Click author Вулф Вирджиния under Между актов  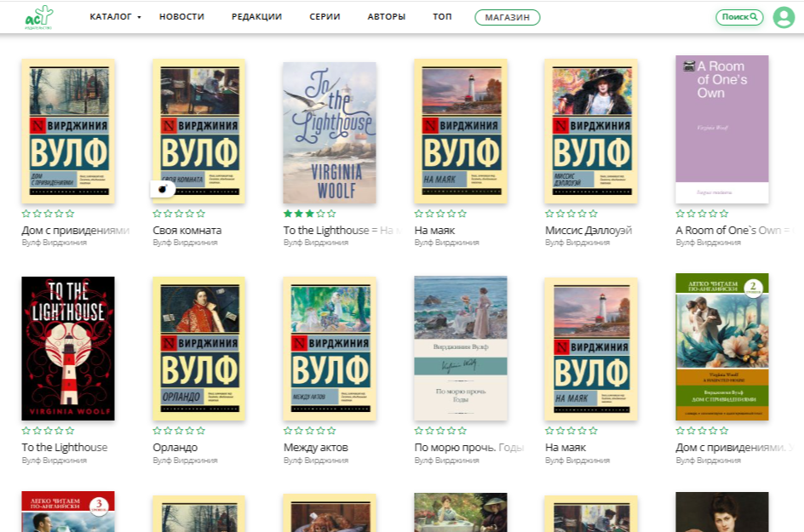tap(316, 460)
